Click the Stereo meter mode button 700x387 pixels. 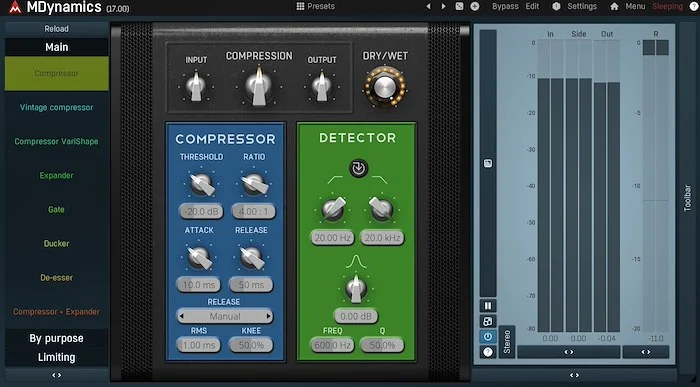[507, 341]
